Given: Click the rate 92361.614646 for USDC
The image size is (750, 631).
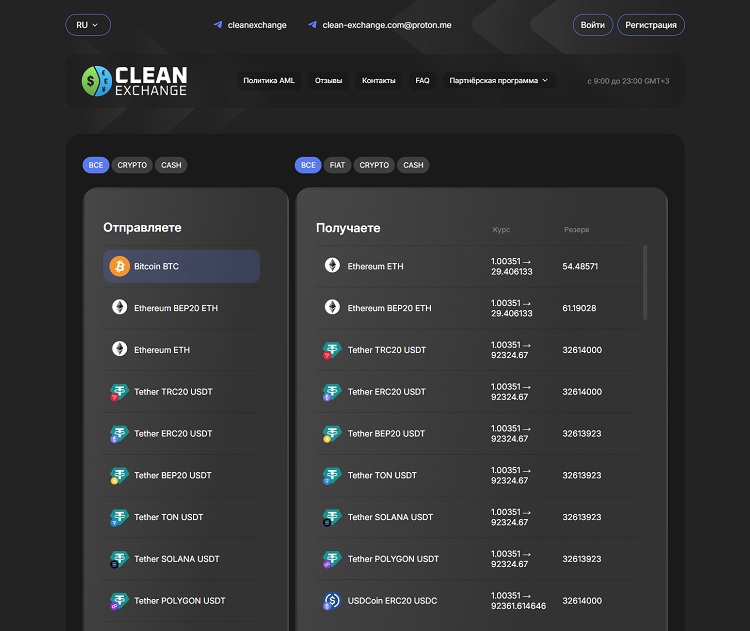Looking at the screenshot, I should coord(518,606).
